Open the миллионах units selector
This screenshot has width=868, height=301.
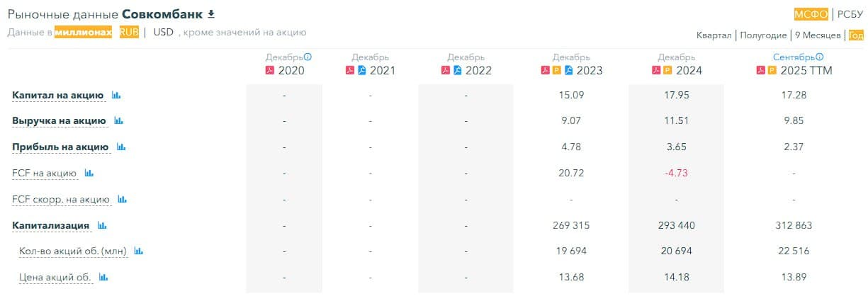point(84,32)
